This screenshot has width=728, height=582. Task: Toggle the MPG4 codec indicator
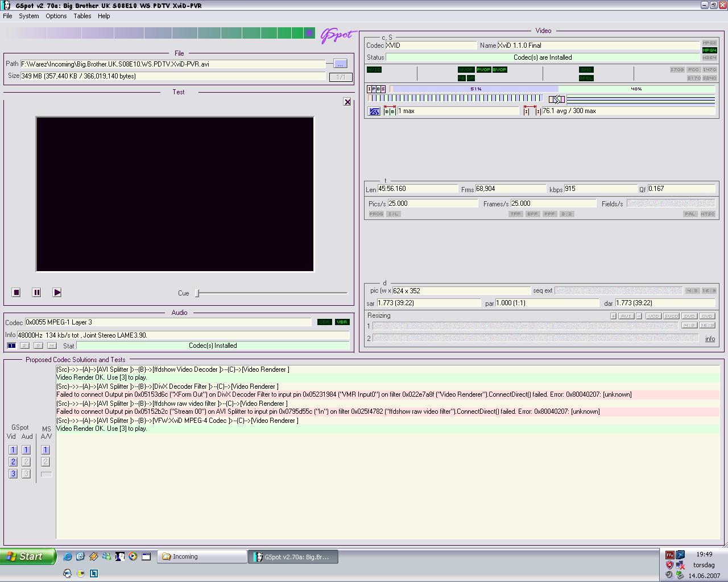click(x=709, y=51)
